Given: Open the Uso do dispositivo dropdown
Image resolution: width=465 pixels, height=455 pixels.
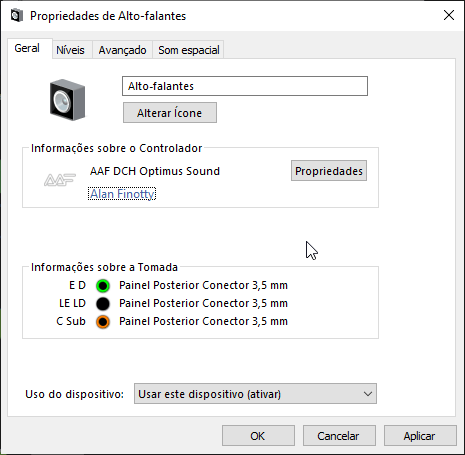Looking at the screenshot, I should (255, 394).
